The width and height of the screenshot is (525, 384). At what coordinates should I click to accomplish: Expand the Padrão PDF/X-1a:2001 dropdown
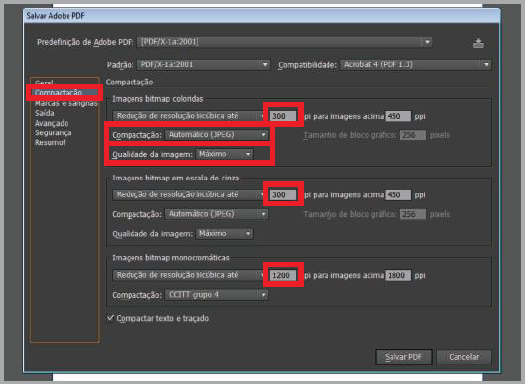coord(203,64)
